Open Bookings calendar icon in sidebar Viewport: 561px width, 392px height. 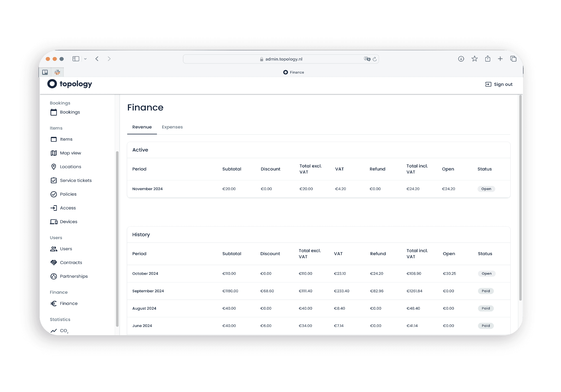54,112
